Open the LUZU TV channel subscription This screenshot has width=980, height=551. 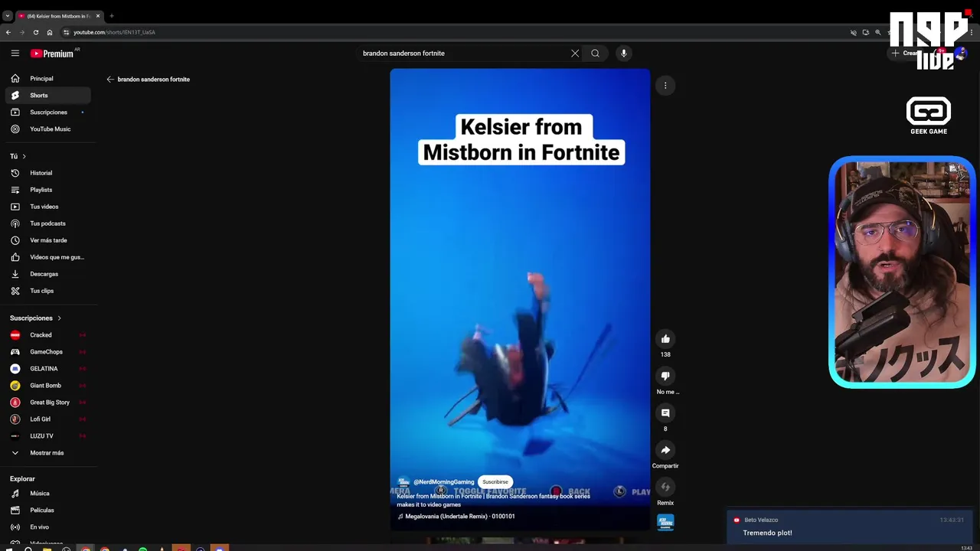coord(47,436)
